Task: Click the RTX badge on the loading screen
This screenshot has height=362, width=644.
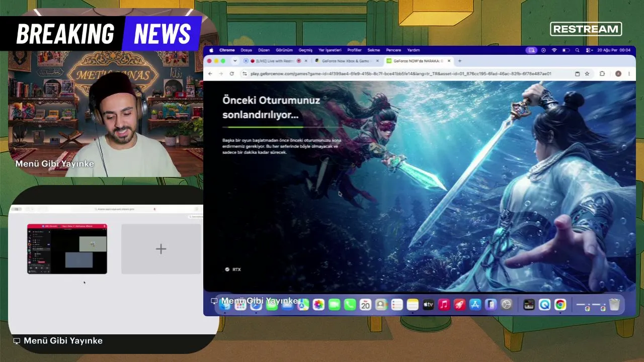Action: pos(233,269)
